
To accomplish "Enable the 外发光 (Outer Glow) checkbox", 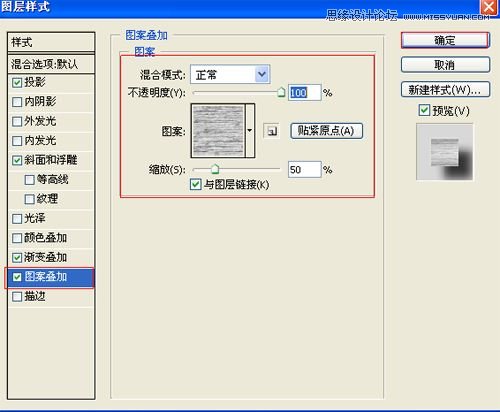I will 17,121.
